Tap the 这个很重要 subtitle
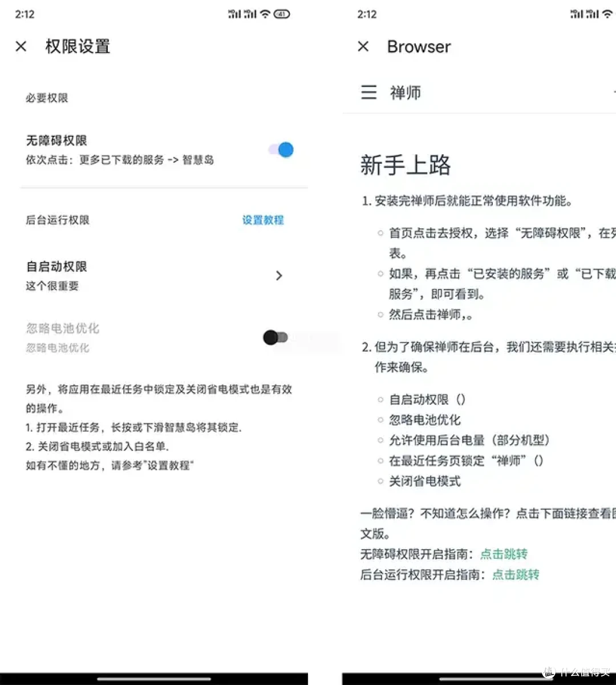Image resolution: width=616 pixels, height=685 pixels. [52, 286]
